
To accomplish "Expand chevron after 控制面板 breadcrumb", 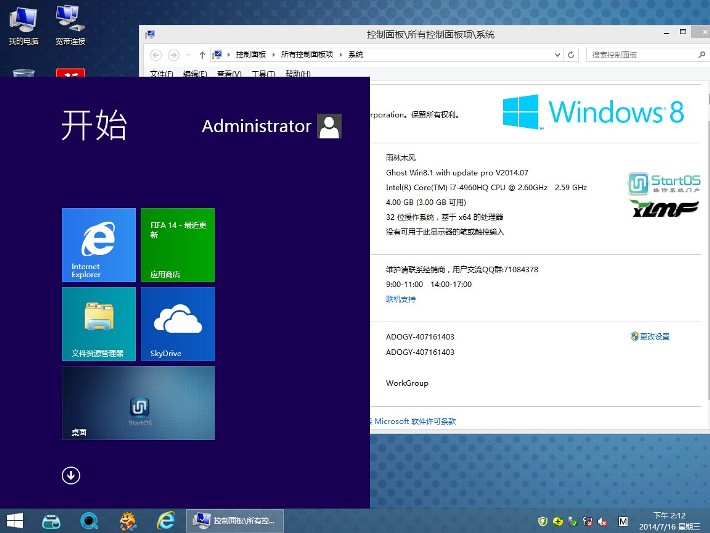I will pyautogui.click(x=273, y=55).
